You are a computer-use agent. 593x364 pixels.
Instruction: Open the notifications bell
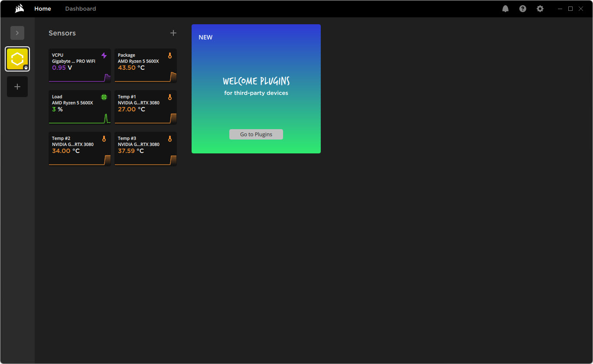coord(505,9)
